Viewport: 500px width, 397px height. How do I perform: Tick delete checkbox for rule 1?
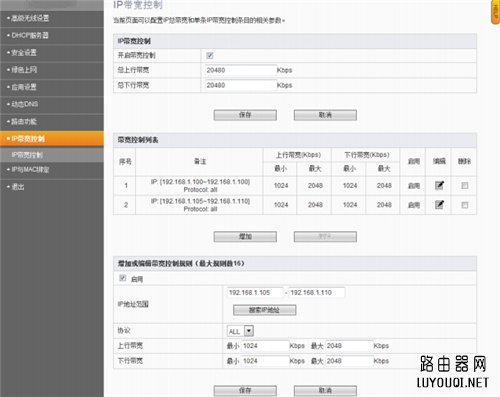(465, 185)
